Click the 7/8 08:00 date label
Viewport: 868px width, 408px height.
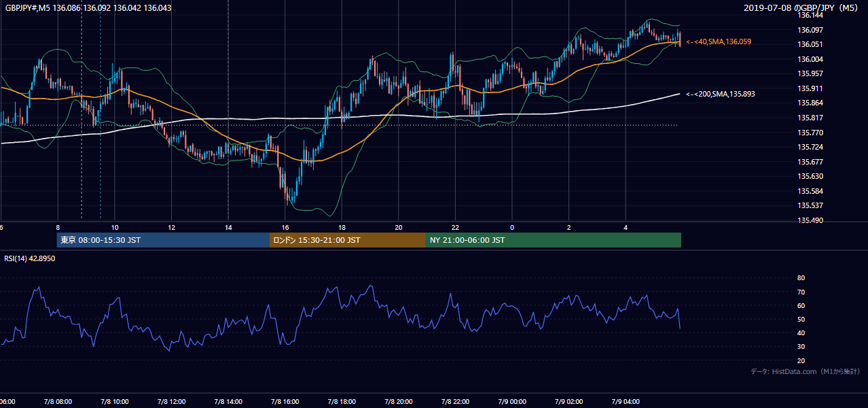(57, 402)
